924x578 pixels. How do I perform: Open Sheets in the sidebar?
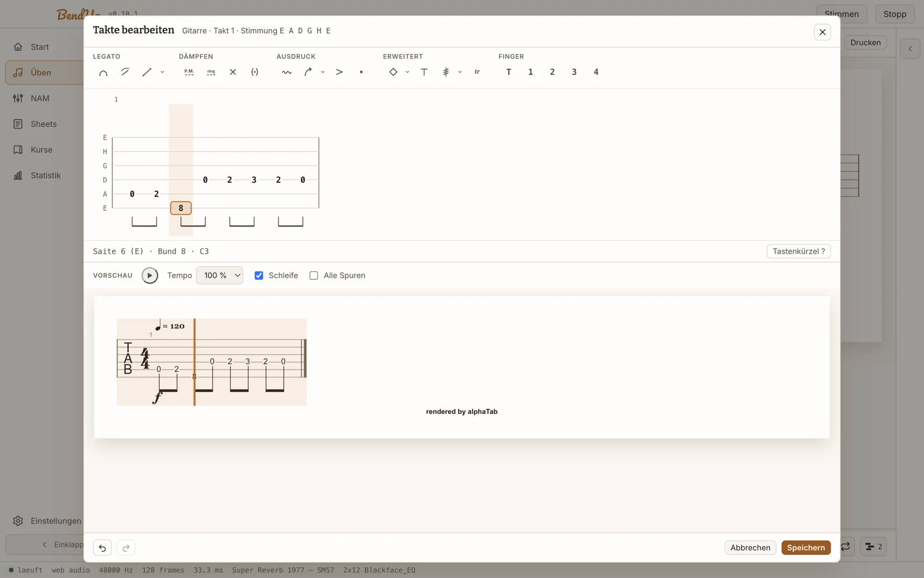(44, 124)
